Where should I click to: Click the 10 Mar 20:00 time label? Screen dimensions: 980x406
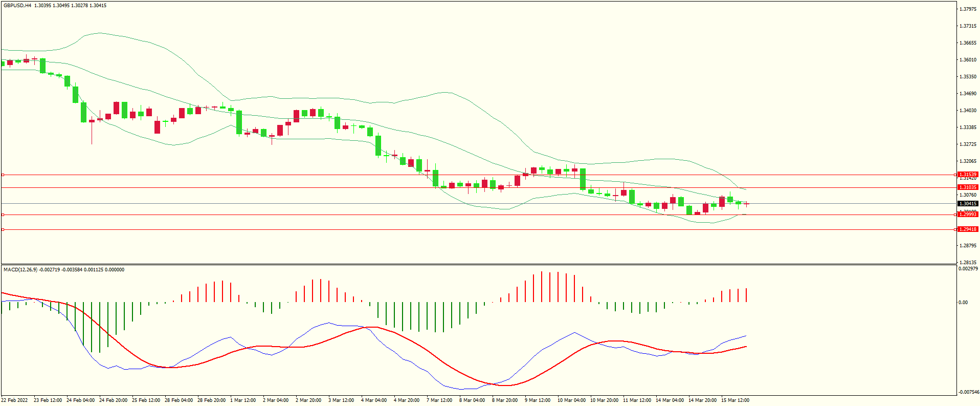click(604, 400)
